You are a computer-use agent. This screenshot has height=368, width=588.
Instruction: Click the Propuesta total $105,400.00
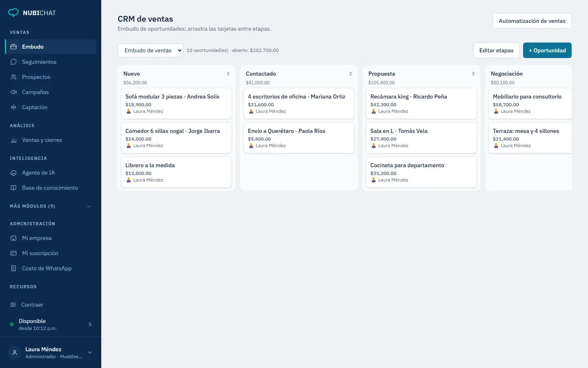[381, 83]
